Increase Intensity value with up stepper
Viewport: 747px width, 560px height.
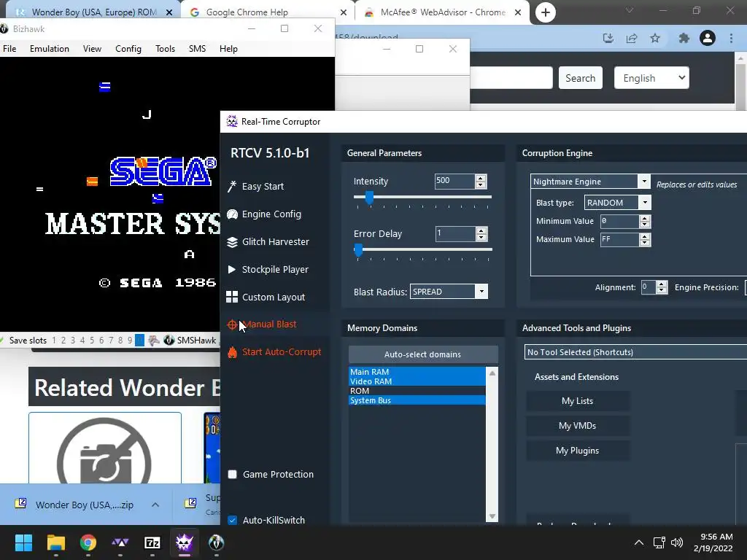(481, 178)
